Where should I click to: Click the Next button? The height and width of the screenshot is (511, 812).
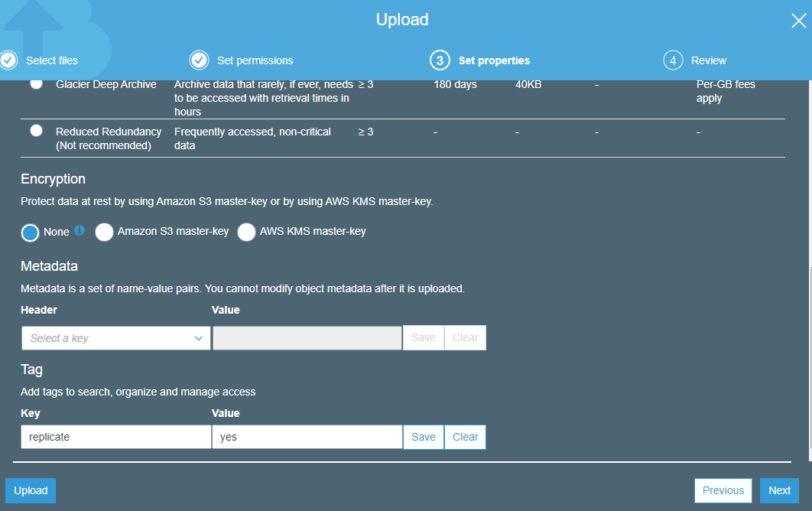pyautogui.click(x=779, y=490)
